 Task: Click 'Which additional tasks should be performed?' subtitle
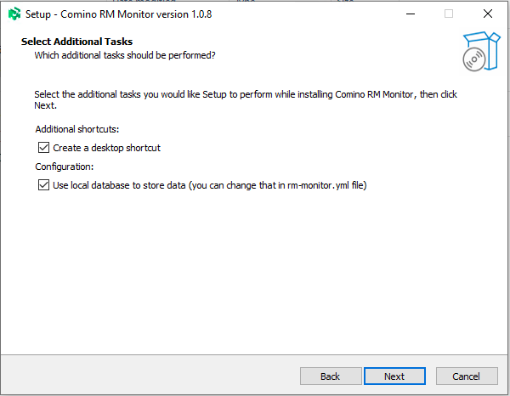pyautogui.click(x=125, y=55)
